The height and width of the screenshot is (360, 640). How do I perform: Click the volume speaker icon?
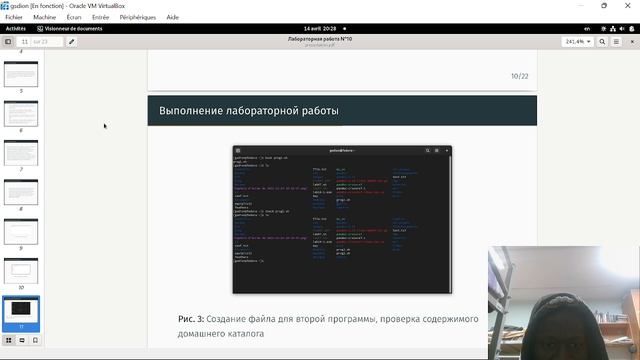pyautogui.click(x=622, y=29)
